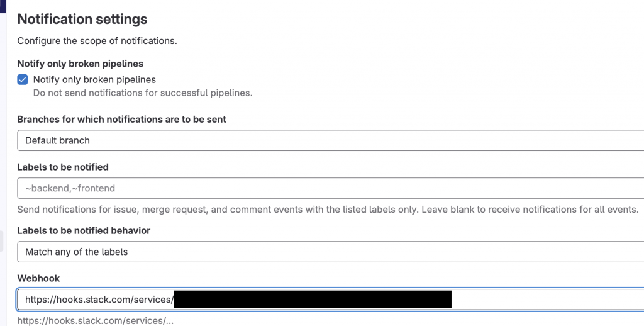Click the 'Webhook' field label

(38, 278)
